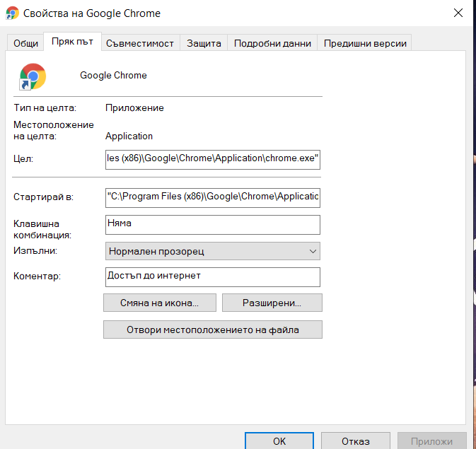
Task: Click the large Google Chrome shortcut icon
Action: pos(33,76)
